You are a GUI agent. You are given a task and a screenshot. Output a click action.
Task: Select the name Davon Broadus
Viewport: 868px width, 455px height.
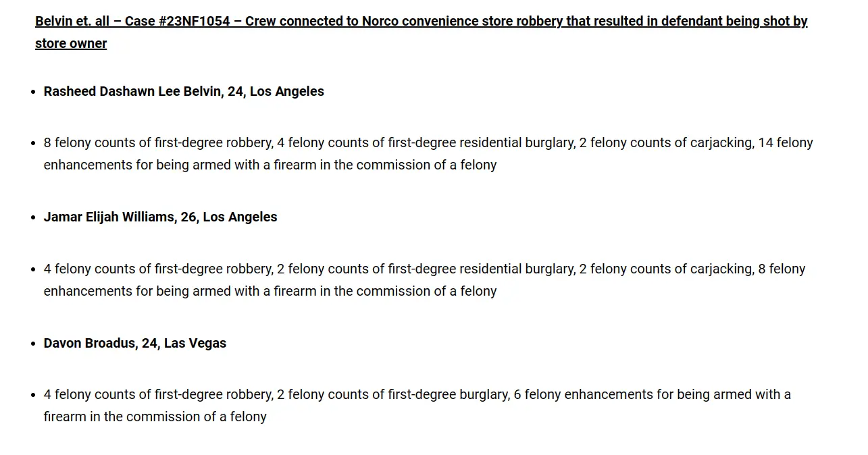pos(90,343)
